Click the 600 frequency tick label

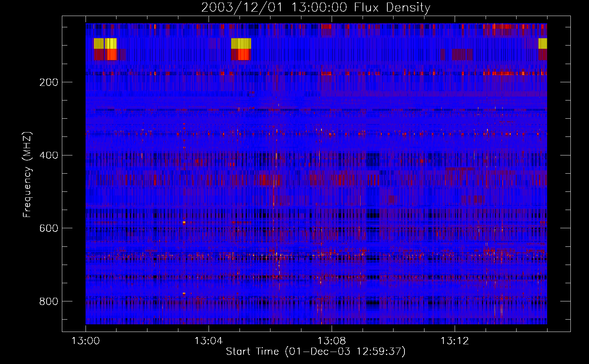(49, 228)
